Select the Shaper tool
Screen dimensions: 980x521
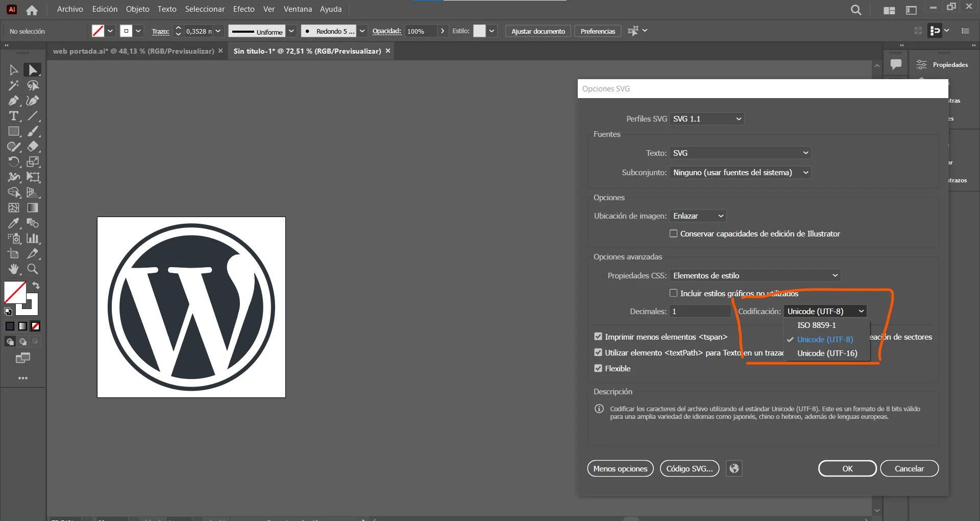pos(14,147)
